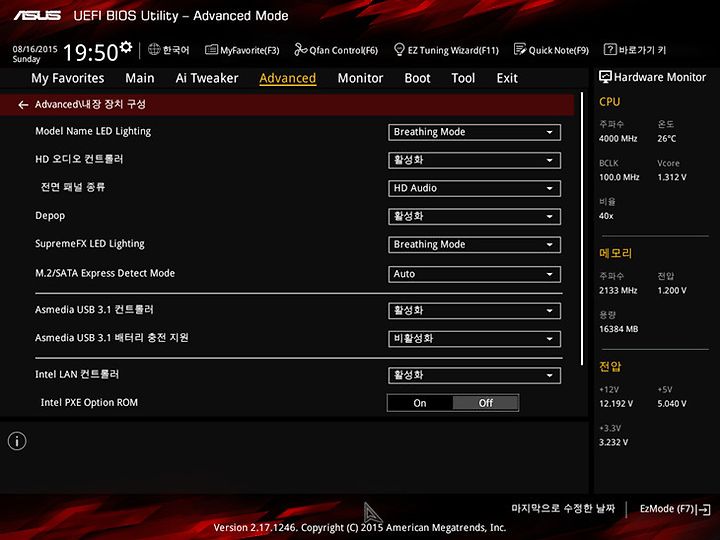
Task: Click the Intel LAN 컨트롤러 label
Action: pos(77,374)
